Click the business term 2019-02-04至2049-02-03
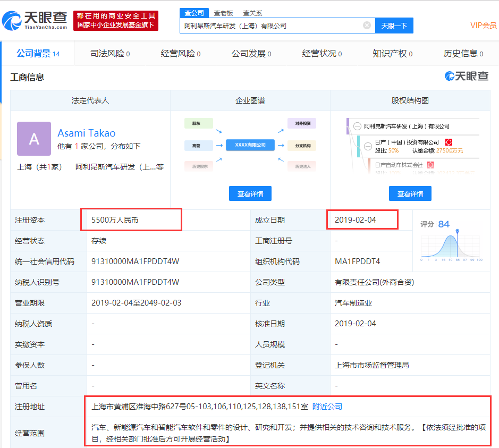Viewport: 499px width, 448px height. click(x=137, y=303)
